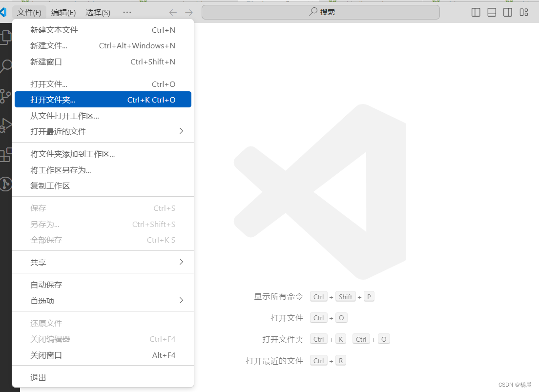Choose 将工作区另存为... entry

tap(103, 170)
